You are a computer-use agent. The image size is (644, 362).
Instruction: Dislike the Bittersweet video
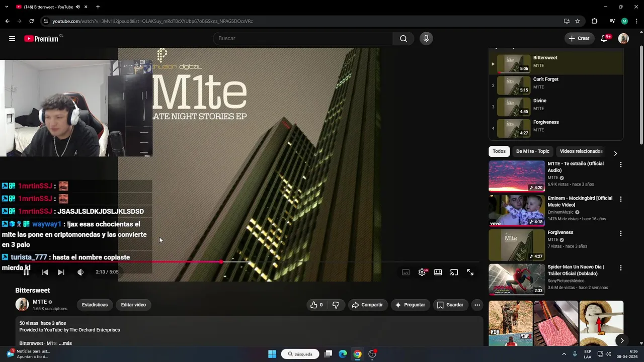336,305
